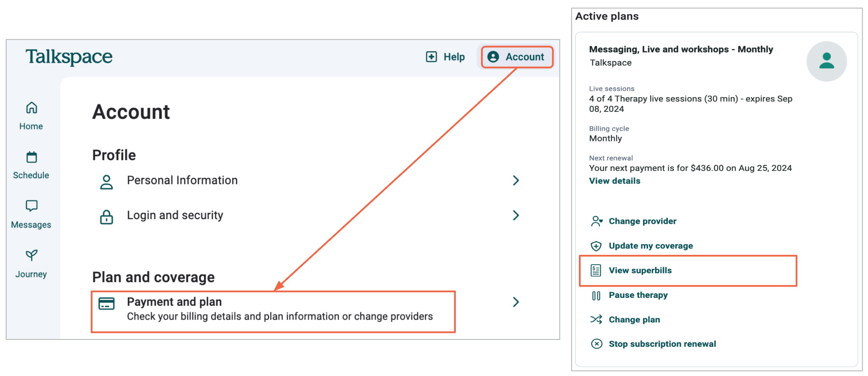Click the Profile section heading
Screen dimensions: 868x376
pyautogui.click(x=114, y=155)
